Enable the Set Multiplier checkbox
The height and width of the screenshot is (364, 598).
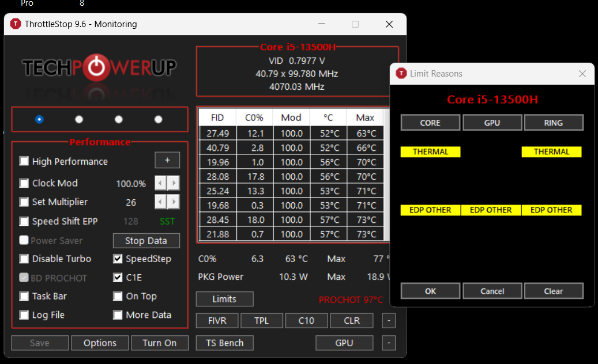pyautogui.click(x=24, y=202)
